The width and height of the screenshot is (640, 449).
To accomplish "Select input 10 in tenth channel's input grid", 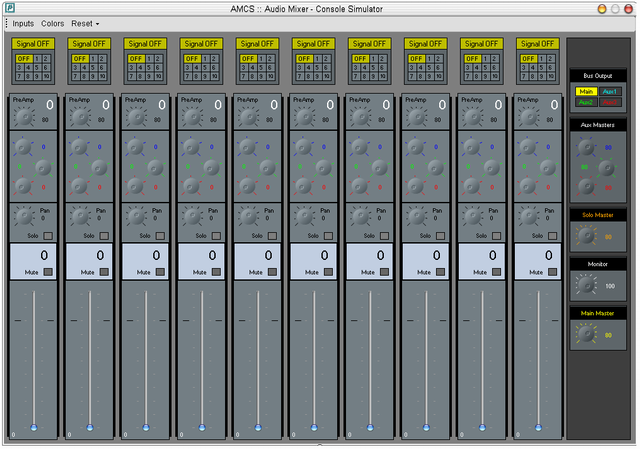I will click(551, 76).
